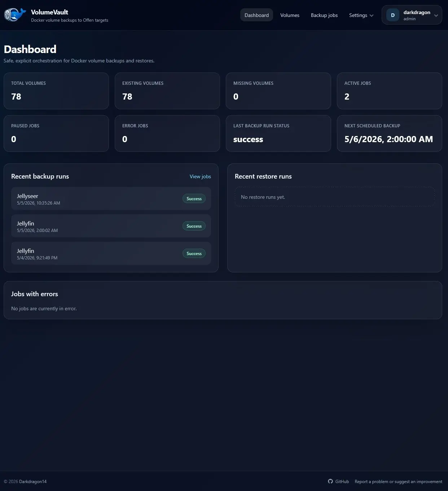The image size is (448, 491).
Task: Click the GitHub icon in the footer
Action: pyautogui.click(x=330, y=481)
